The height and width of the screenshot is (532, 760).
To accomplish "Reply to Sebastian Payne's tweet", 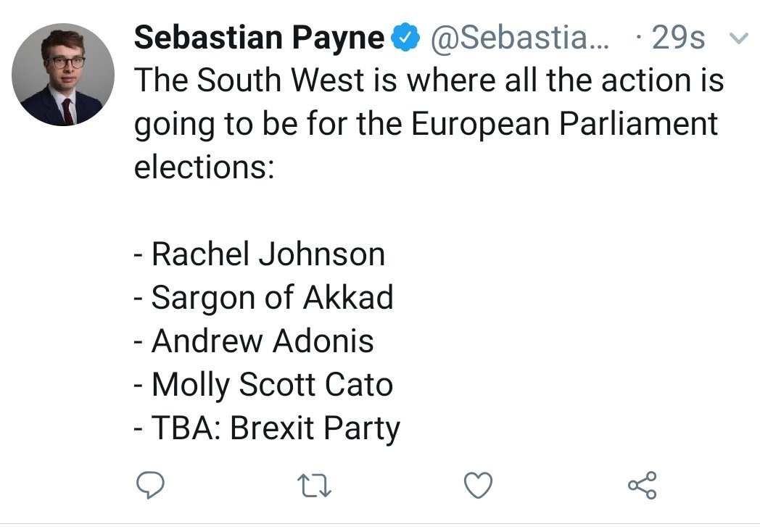I will (149, 484).
